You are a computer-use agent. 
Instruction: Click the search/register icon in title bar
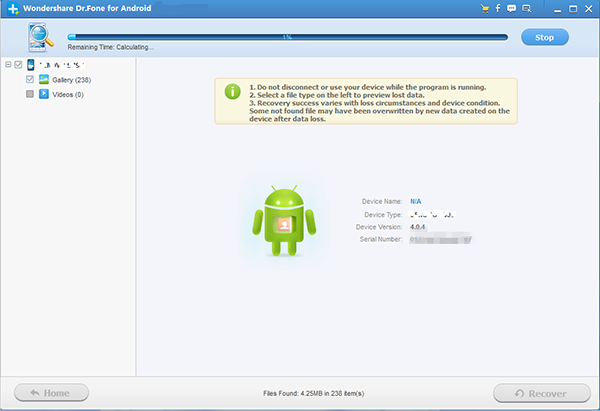tap(527, 8)
